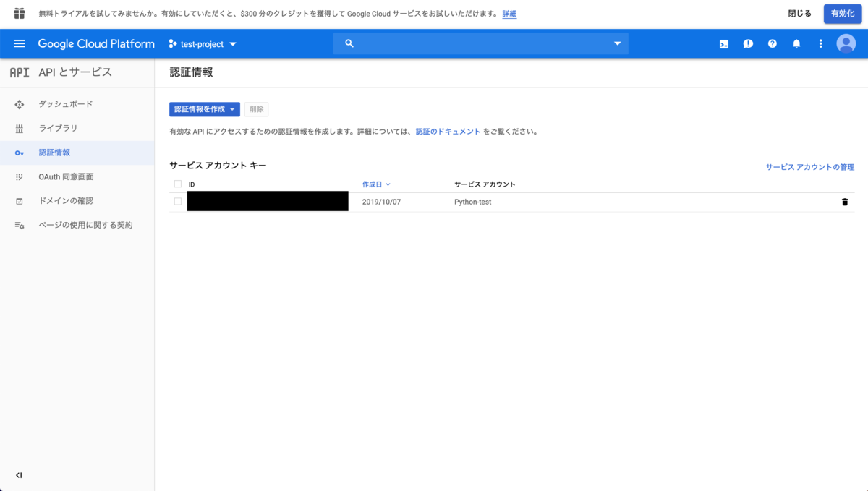Open the test-project project selector
This screenshot has width=868, height=491.
click(x=203, y=43)
